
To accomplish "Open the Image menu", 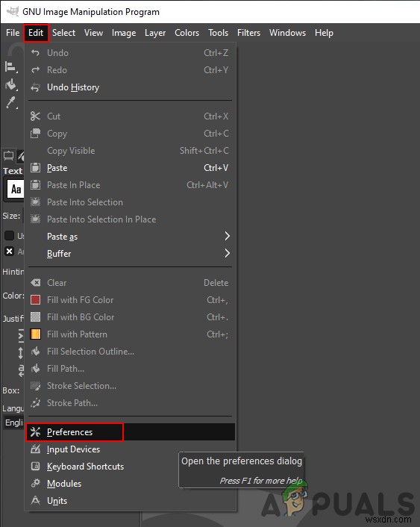I will point(124,33).
